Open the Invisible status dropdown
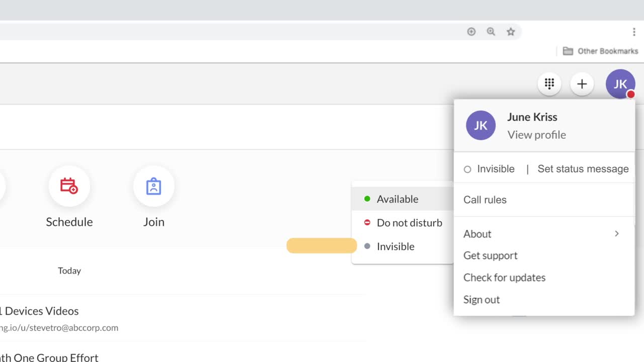 pos(489,169)
